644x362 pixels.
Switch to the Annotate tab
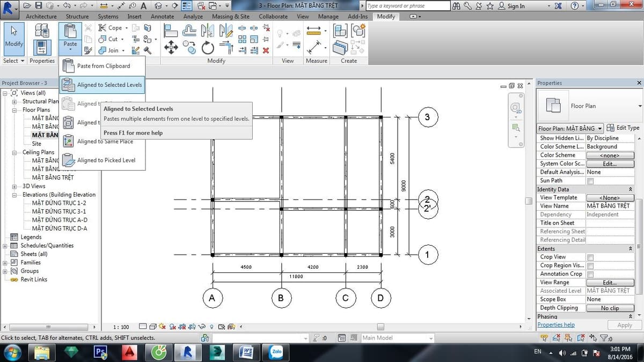pos(162,17)
